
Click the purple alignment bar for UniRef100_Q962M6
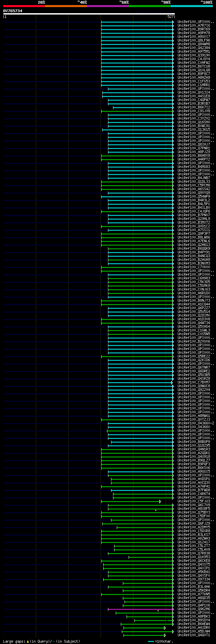(x=140, y=609)
